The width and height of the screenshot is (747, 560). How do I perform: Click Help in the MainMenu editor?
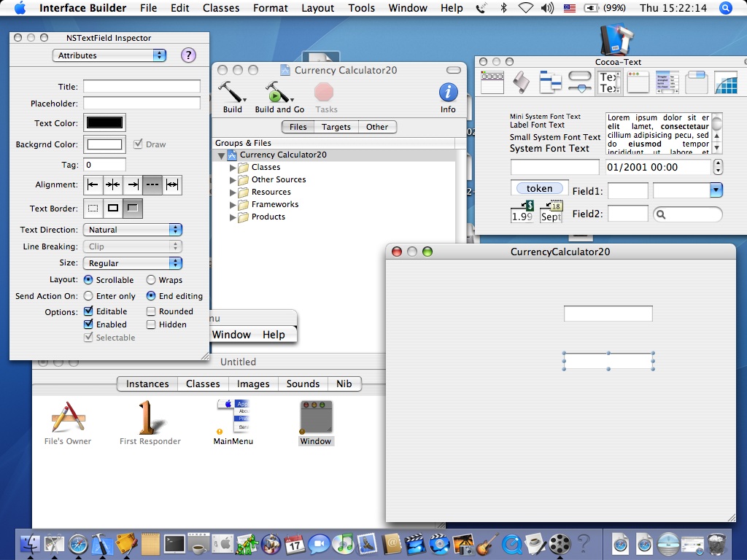[274, 335]
